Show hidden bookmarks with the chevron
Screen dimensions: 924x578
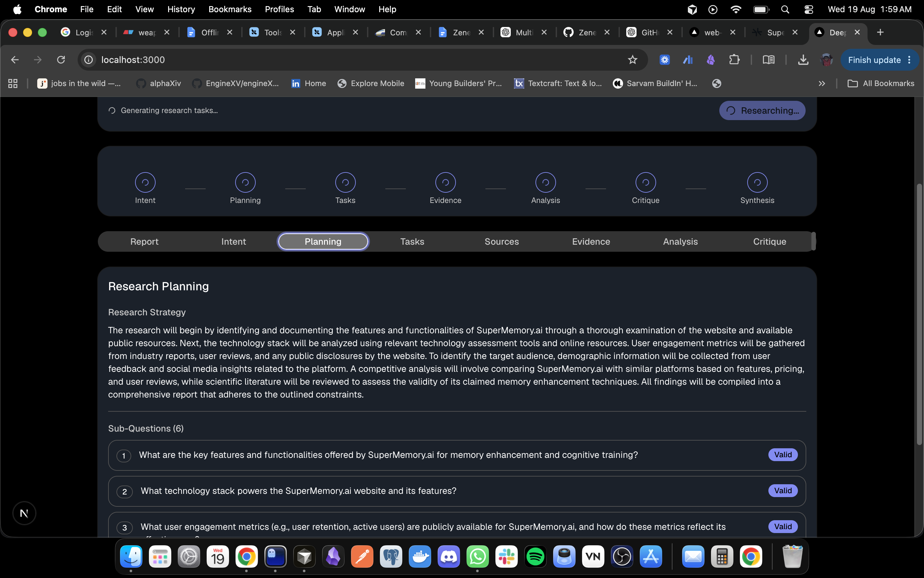pyautogui.click(x=822, y=83)
